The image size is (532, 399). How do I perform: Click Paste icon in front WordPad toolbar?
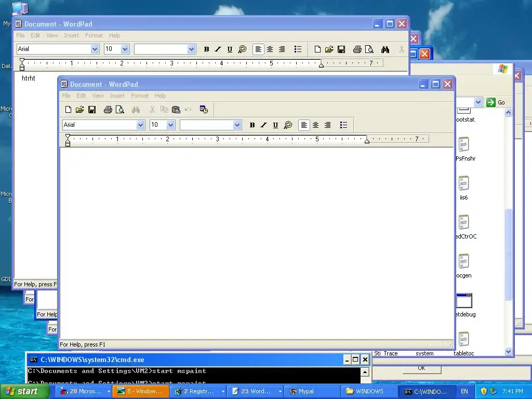tap(176, 110)
